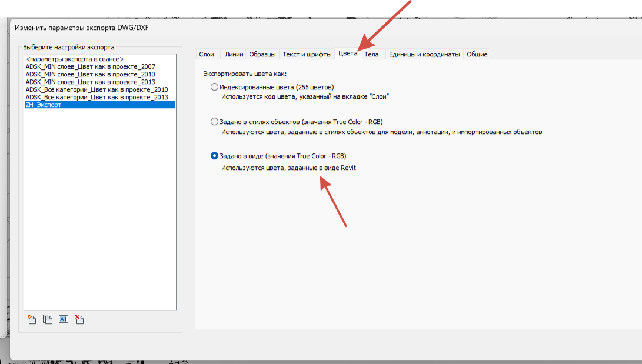Image resolution: width=642 pixels, height=364 pixels.
Task: Pick 'ADSK_MIN слоев_Цвет как в проекте_2007' setup
Action: point(100,66)
